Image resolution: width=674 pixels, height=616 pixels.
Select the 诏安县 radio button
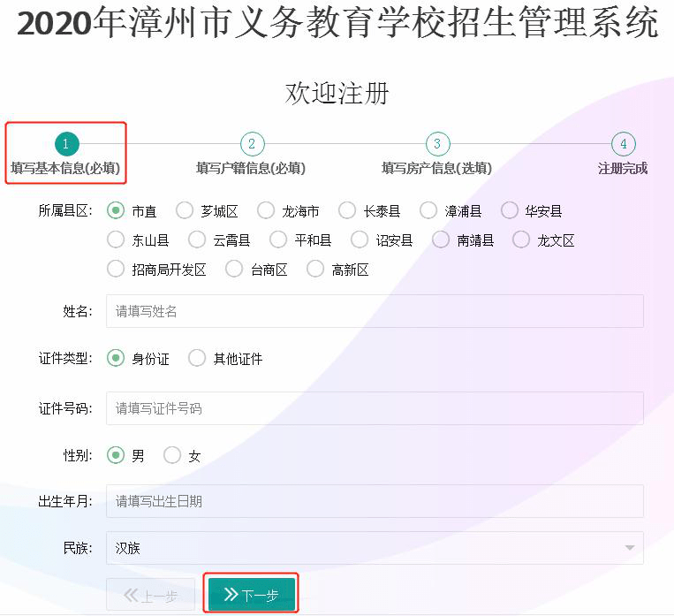coord(360,240)
